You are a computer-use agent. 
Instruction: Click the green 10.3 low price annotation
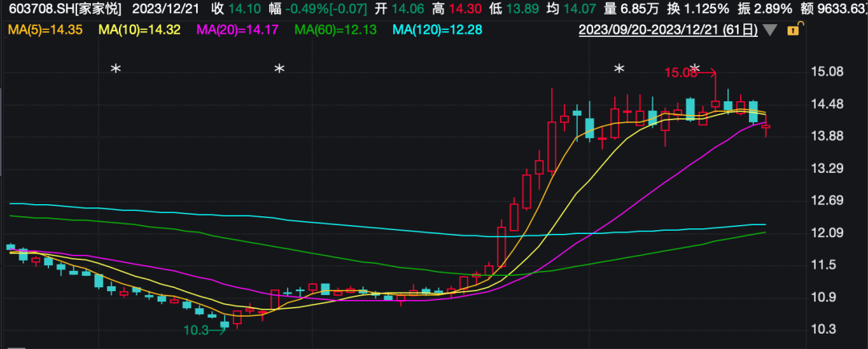click(196, 330)
